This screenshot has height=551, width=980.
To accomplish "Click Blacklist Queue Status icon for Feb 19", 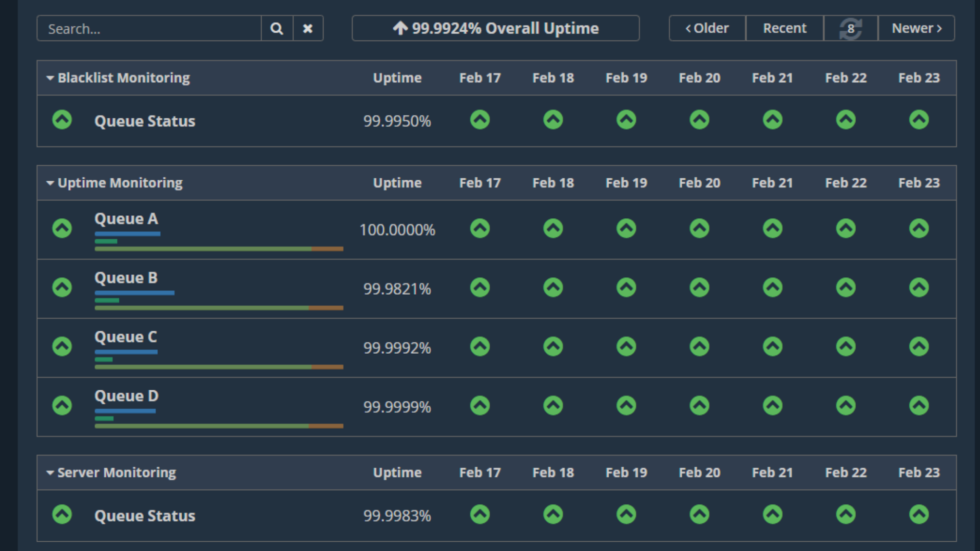I will click(626, 120).
